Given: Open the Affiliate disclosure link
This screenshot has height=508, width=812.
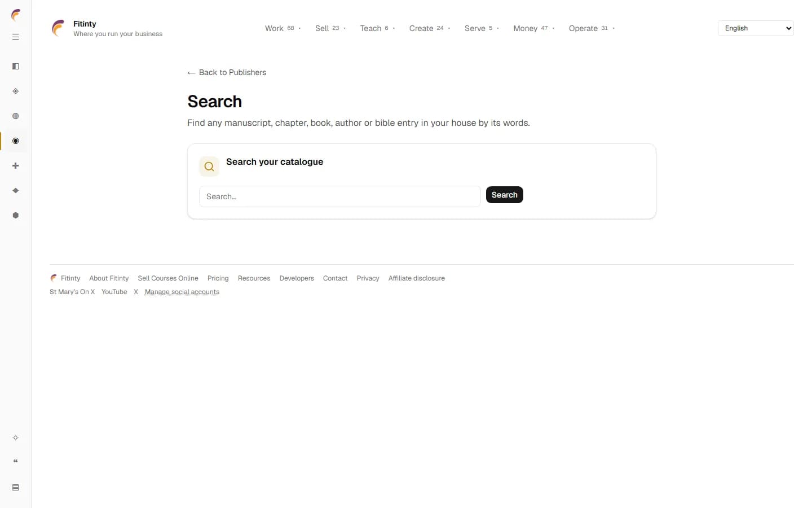Looking at the screenshot, I should tap(417, 278).
